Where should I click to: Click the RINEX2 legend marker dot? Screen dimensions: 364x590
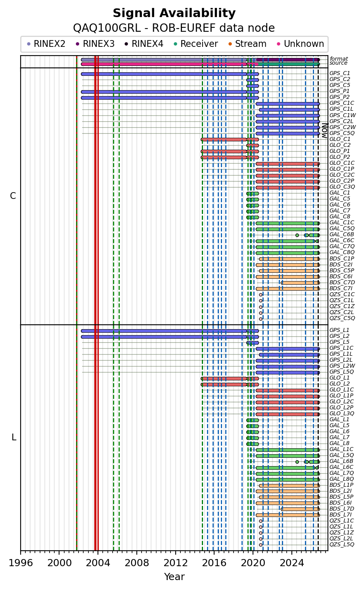29,44
